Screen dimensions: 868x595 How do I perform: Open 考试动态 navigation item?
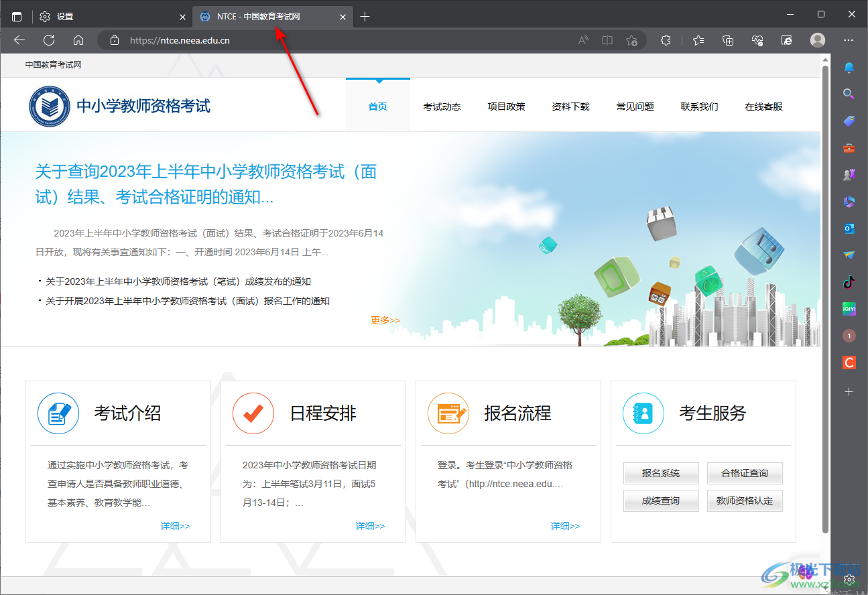point(442,107)
